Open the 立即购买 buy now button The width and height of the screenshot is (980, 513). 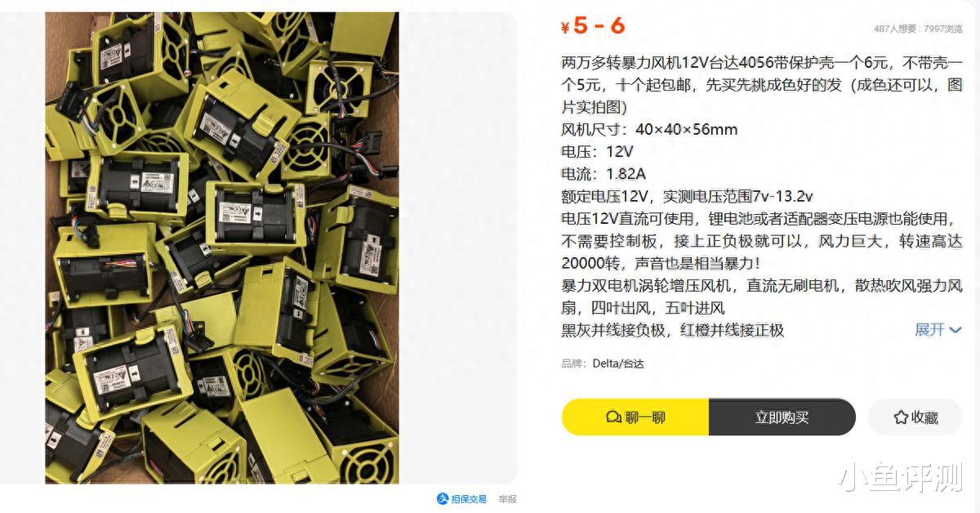pyautogui.click(x=782, y=417)
